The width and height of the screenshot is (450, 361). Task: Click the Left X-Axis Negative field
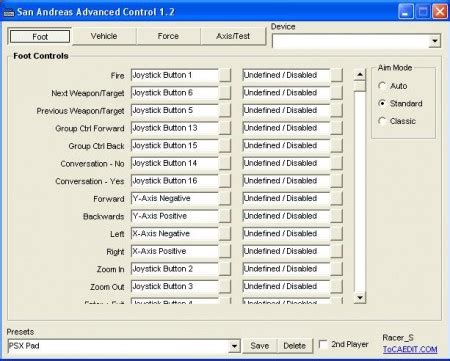(x=175, y=234)
